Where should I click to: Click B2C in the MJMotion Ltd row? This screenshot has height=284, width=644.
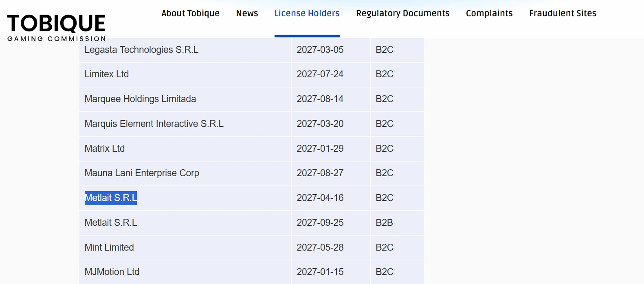385,272
